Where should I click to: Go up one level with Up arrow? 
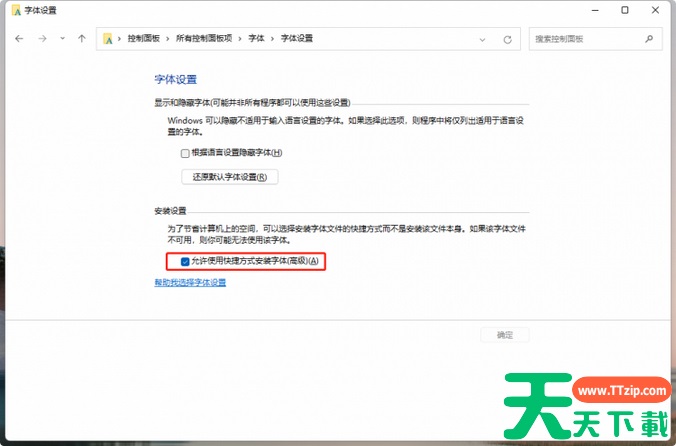81,38
